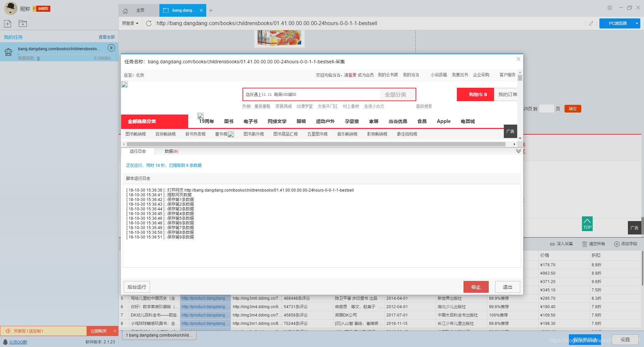Open 查看全部 link
The width and height of the screenshot is (644, 347).
107,37
